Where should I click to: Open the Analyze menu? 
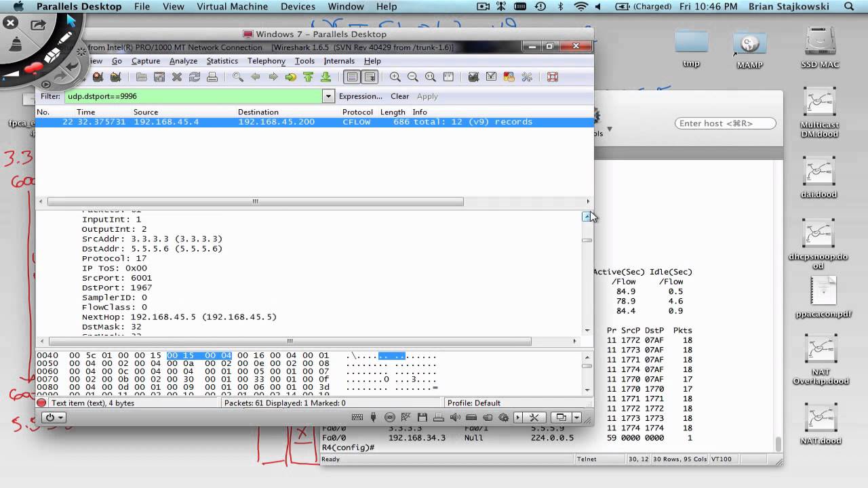coord(183,61)
